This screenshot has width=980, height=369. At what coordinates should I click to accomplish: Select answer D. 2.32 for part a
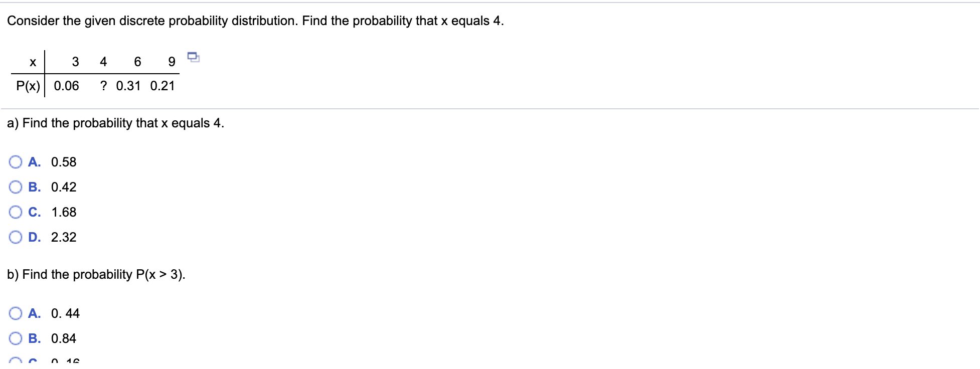[x=16, y=237]
